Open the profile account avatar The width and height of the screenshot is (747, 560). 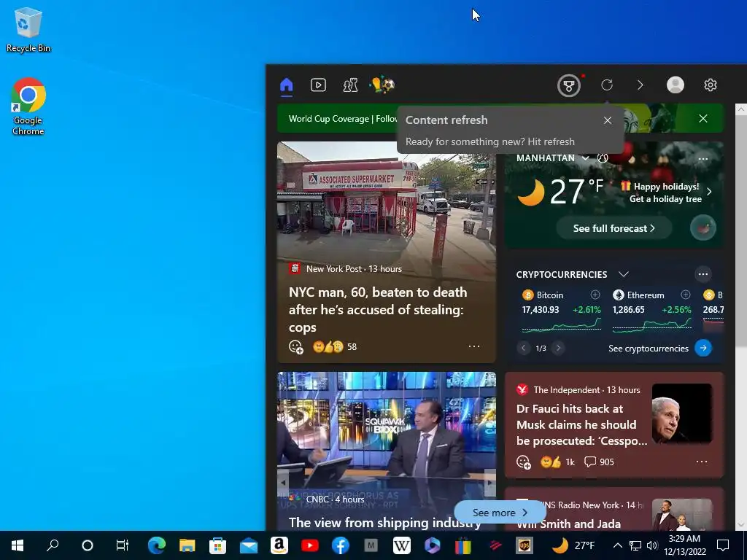[675, 85]
